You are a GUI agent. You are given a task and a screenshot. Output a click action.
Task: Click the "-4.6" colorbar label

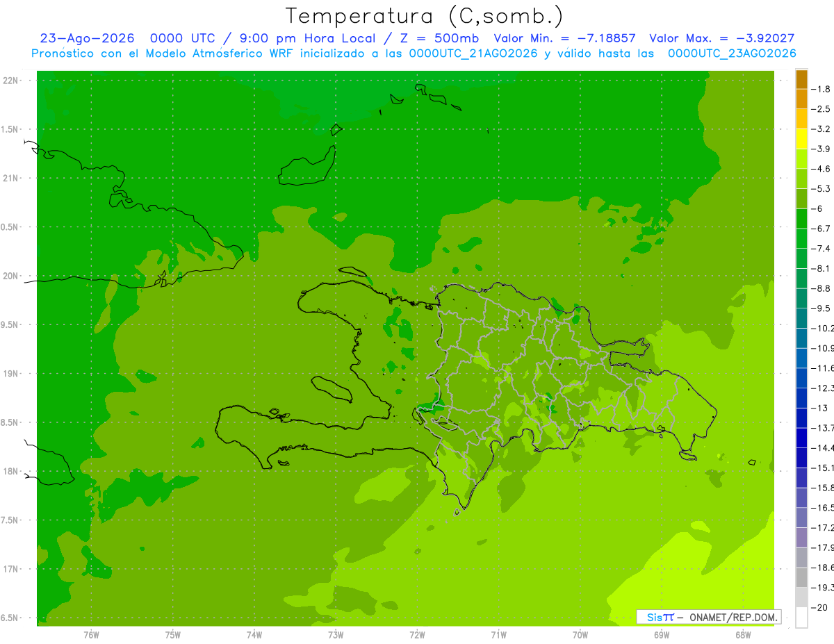821,169
